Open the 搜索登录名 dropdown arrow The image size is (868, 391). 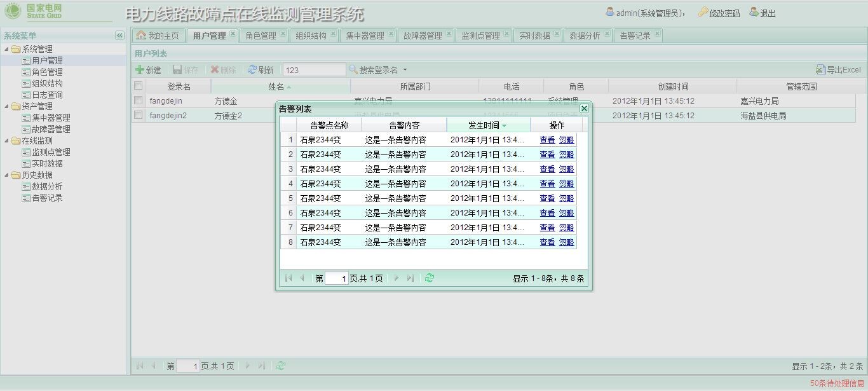point(405,70)
